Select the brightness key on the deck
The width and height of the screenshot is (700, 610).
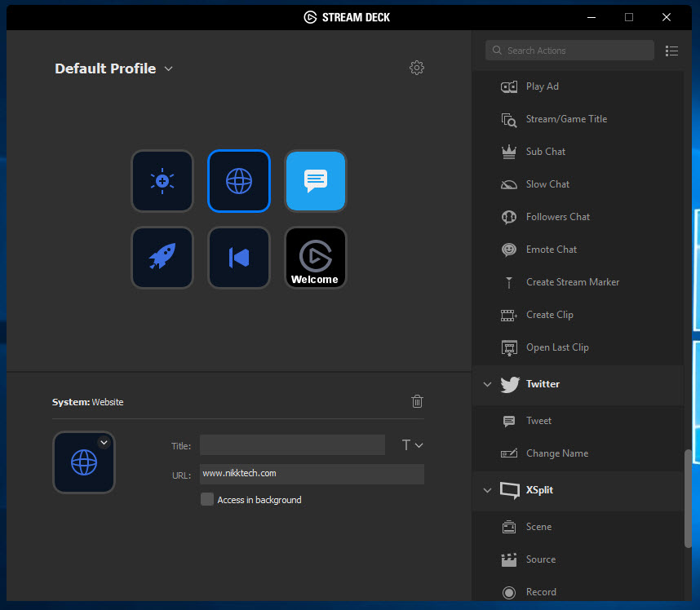point(162,181)
